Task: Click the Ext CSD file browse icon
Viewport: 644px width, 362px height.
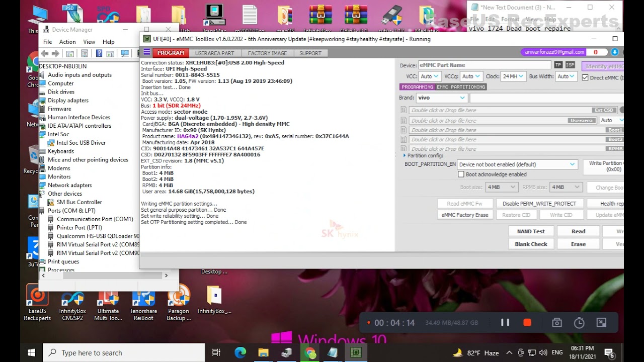Action: tap(404, 110)
